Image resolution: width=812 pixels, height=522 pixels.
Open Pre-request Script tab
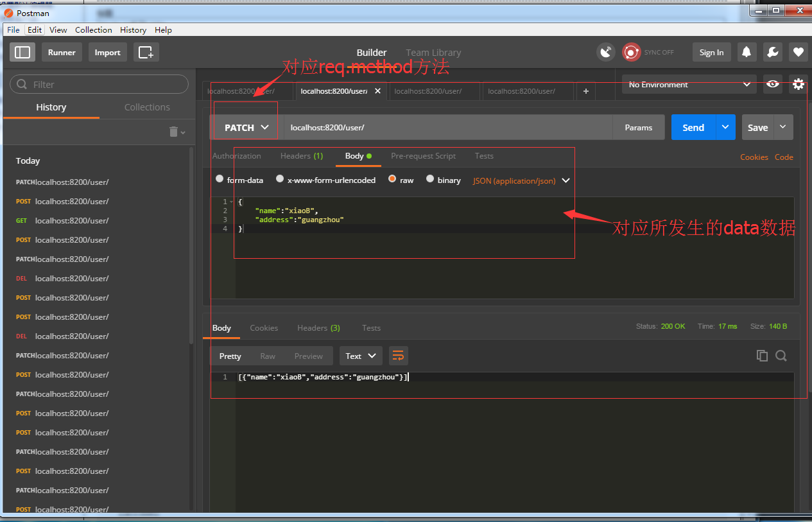pyautogui.click(x=424, y=156)
